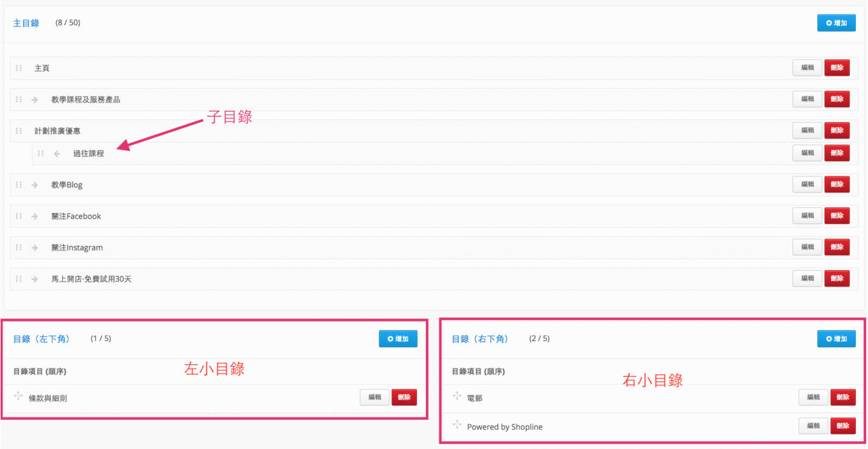This screenshot has width=868, height=449.
Task: Add a new item to 主目錄
Action: [x=836, y=23]
